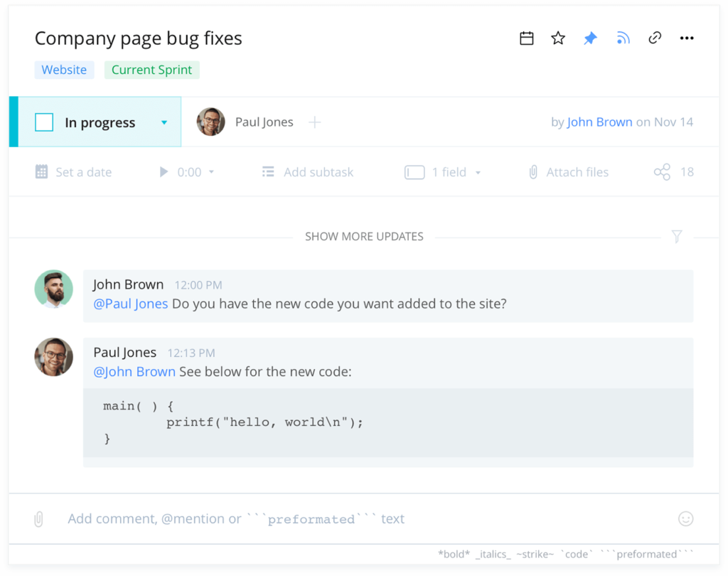Start the time tracker play button
Screen dimensions: 728x576
[164, 172]
